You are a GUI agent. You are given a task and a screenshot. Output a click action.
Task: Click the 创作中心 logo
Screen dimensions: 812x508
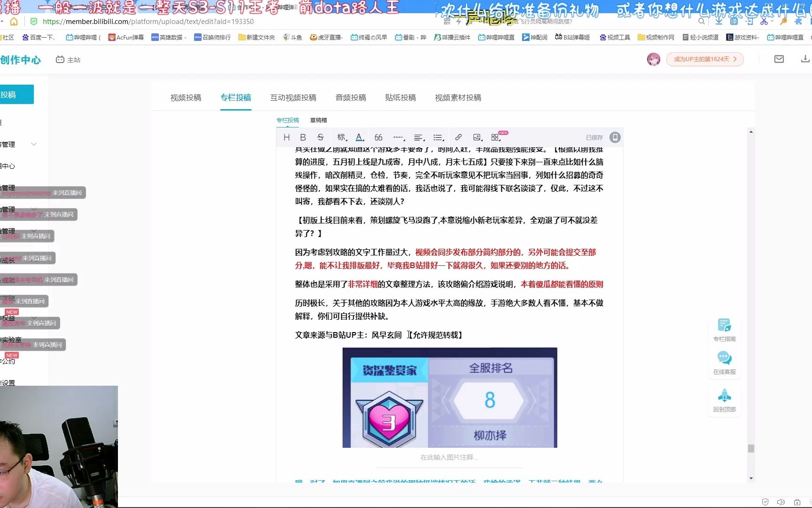(x=20, y=60)
